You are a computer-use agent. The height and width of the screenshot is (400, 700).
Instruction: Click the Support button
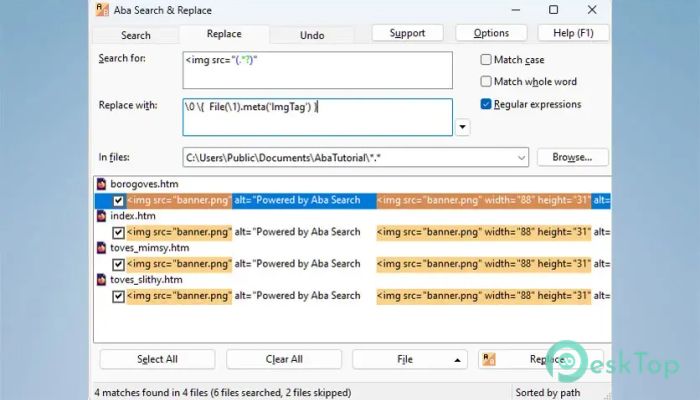tap(407, 33)
